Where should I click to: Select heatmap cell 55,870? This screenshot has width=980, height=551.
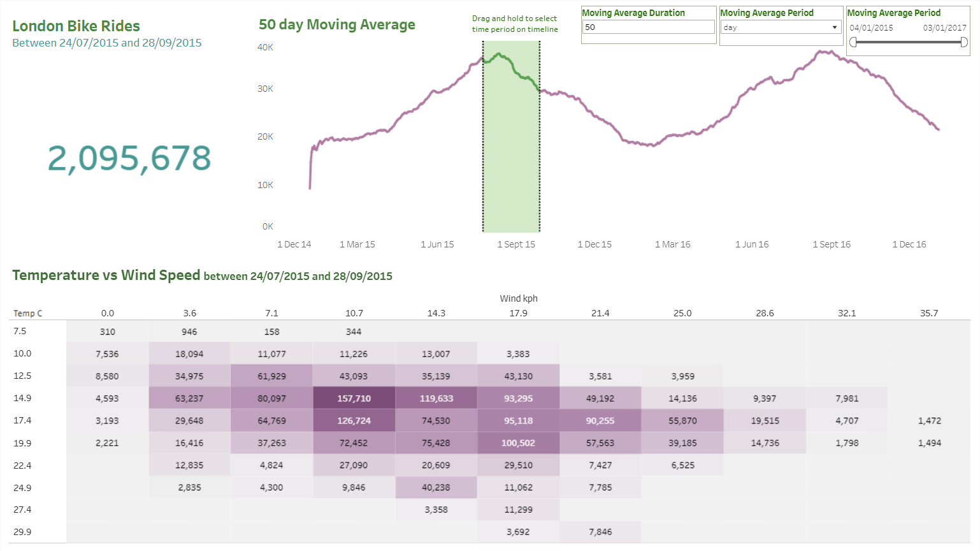[682, 420]
